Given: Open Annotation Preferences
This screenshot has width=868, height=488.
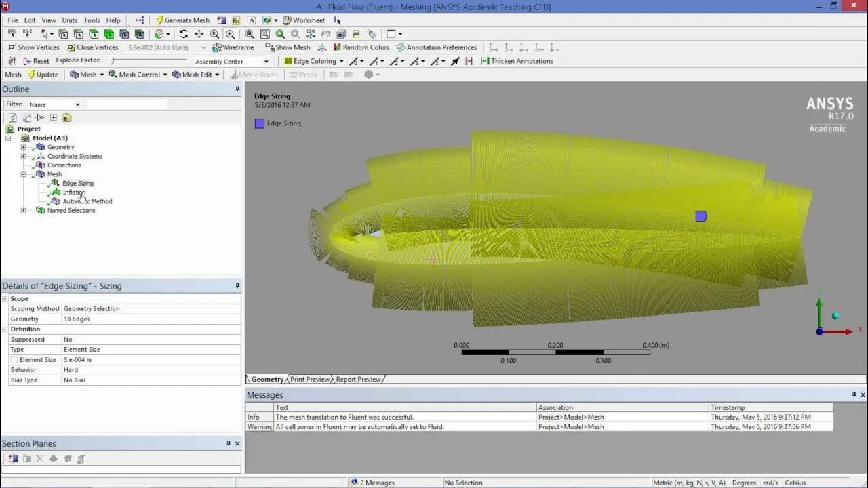Looking at the screenshot, I should pyautogui.click(x=437, y=47).
